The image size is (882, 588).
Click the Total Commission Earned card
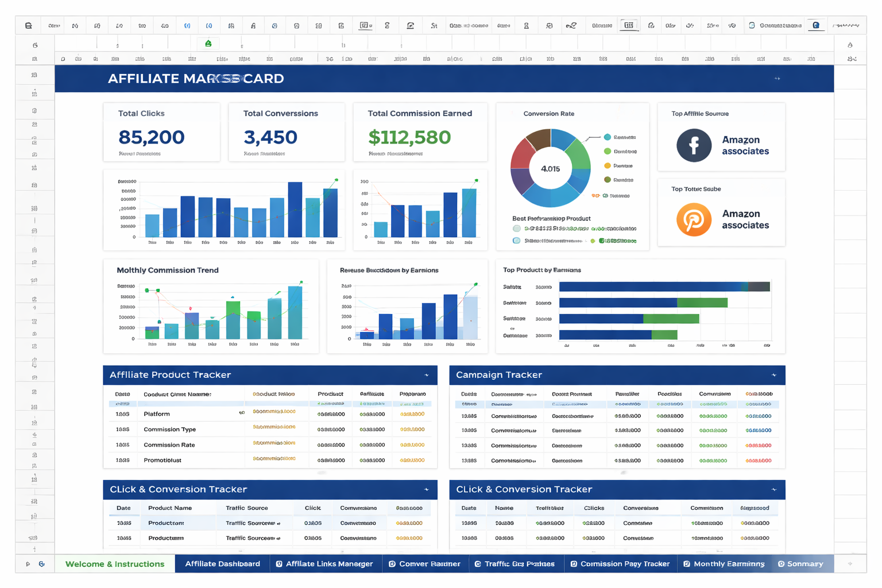tap(420, 132)
